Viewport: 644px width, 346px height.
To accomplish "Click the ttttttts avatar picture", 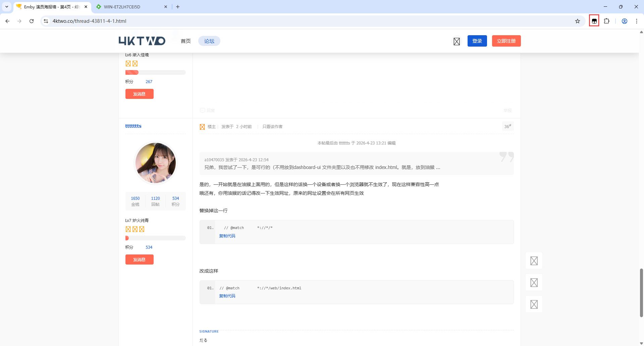I will click(x=155, y=163).
